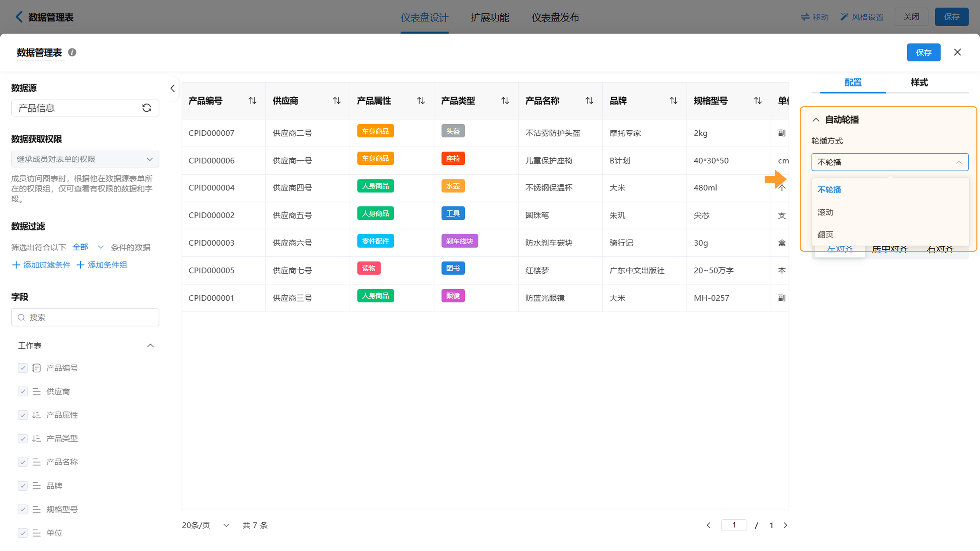The height and width of the screenshot is (551, 980).
Task: Click the 刹车线块 tag in row CPID000003
Action: point(460,241)
